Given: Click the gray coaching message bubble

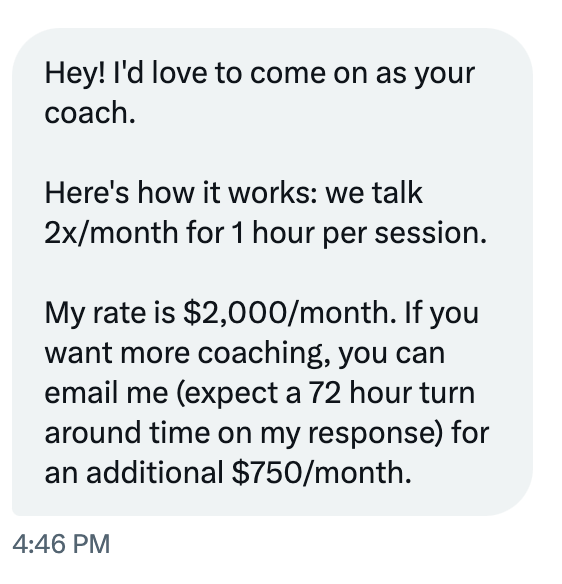Looking at the screenshot, I should [x=272, y=272].
